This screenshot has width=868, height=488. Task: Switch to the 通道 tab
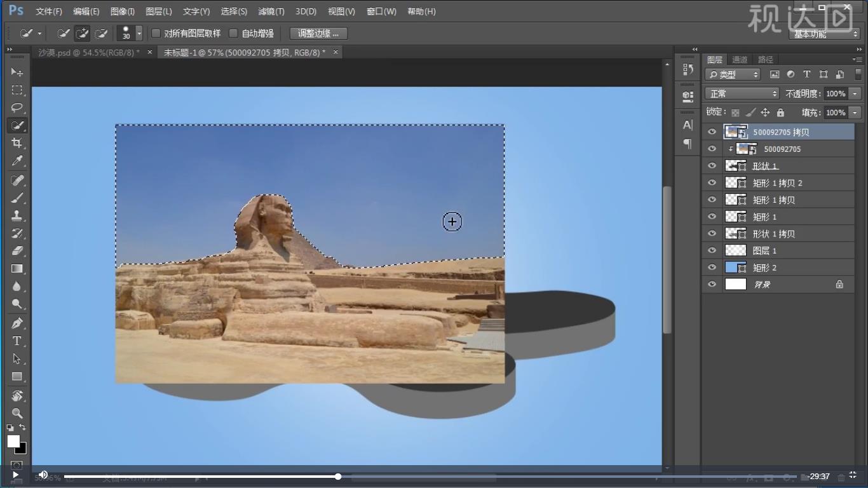[740, 60]
